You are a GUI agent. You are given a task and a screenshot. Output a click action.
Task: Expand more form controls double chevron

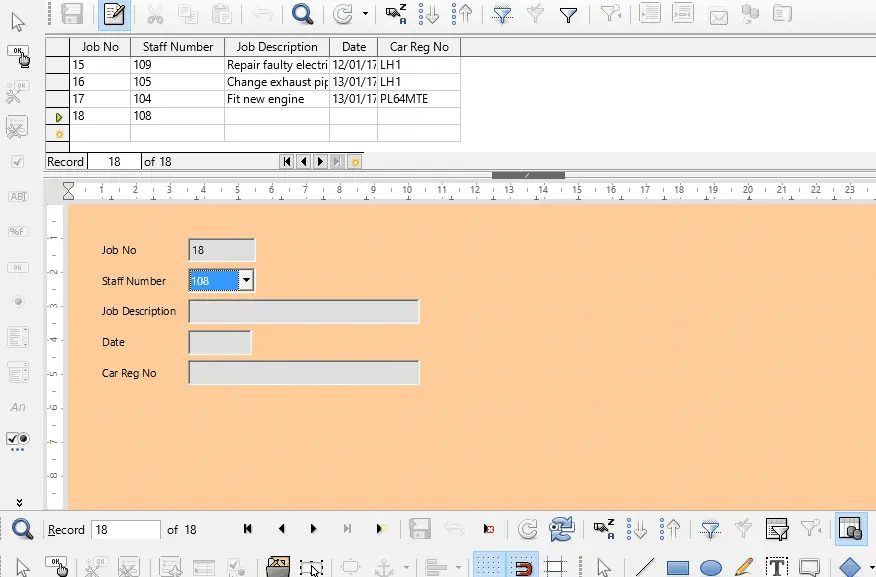[19, 503]
